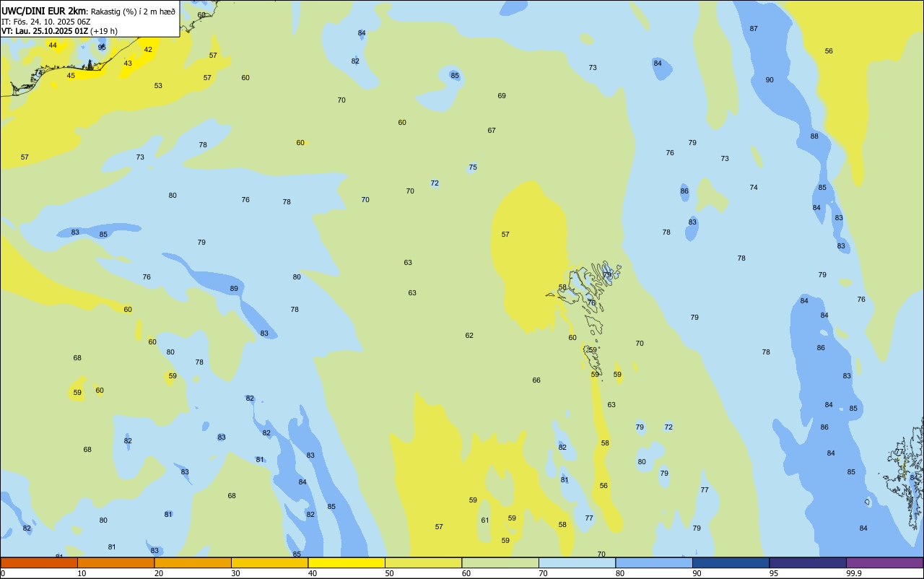Click the pale blue 70–80 legend swatch
The image size is (924, 579).
(x=577, y=562)
